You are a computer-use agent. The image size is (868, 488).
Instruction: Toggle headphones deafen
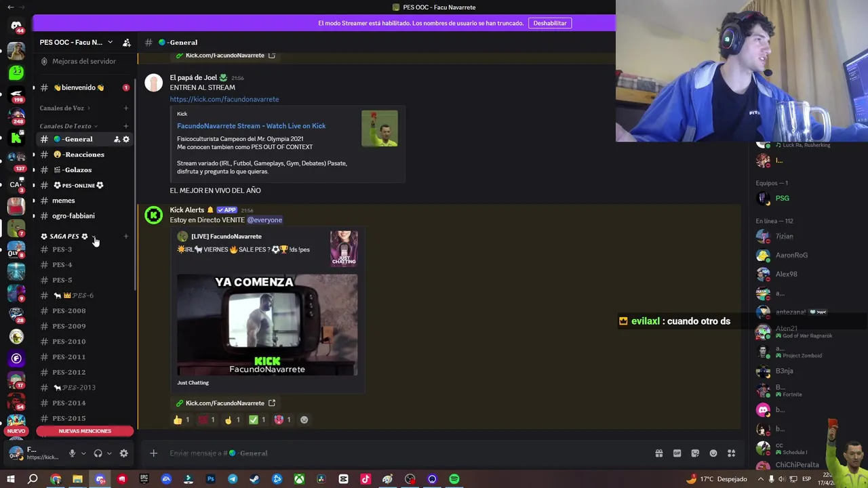tap(98, 453)
